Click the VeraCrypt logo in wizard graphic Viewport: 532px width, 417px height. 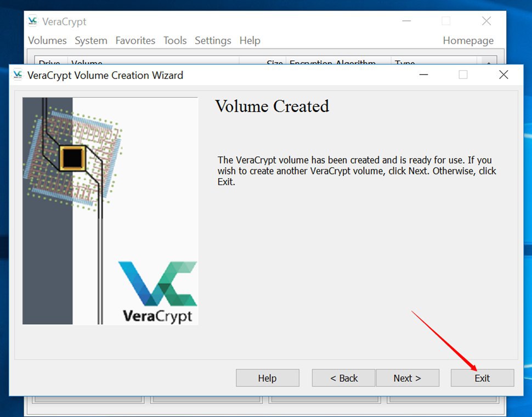(157, 291)
